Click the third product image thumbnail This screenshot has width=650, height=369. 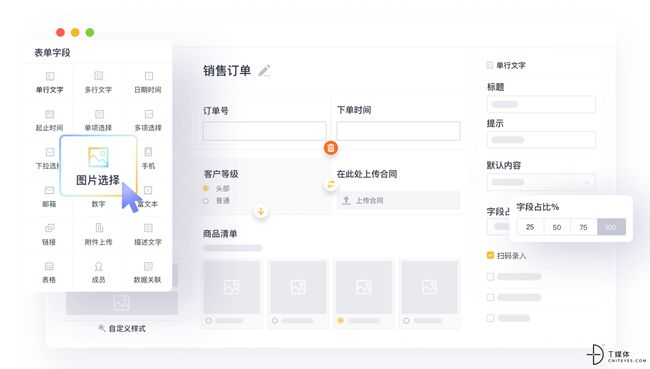tap(364, 287)
